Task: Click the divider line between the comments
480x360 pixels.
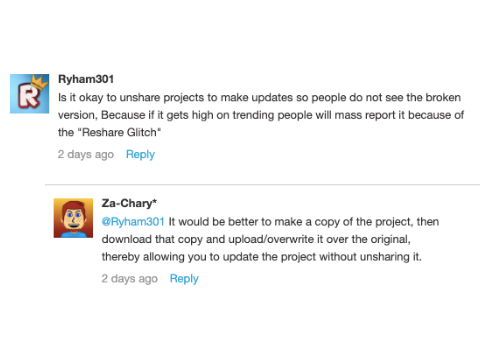Action: pos(262,184)
